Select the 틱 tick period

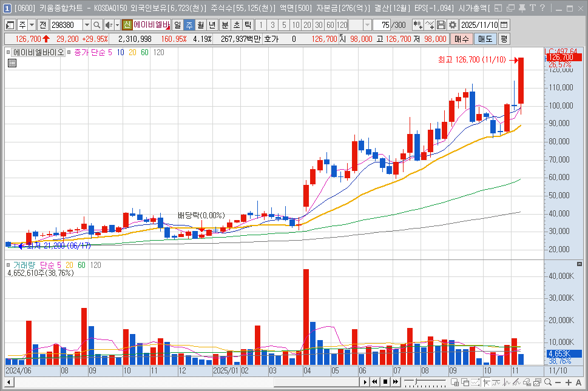[x=248, y=25]
